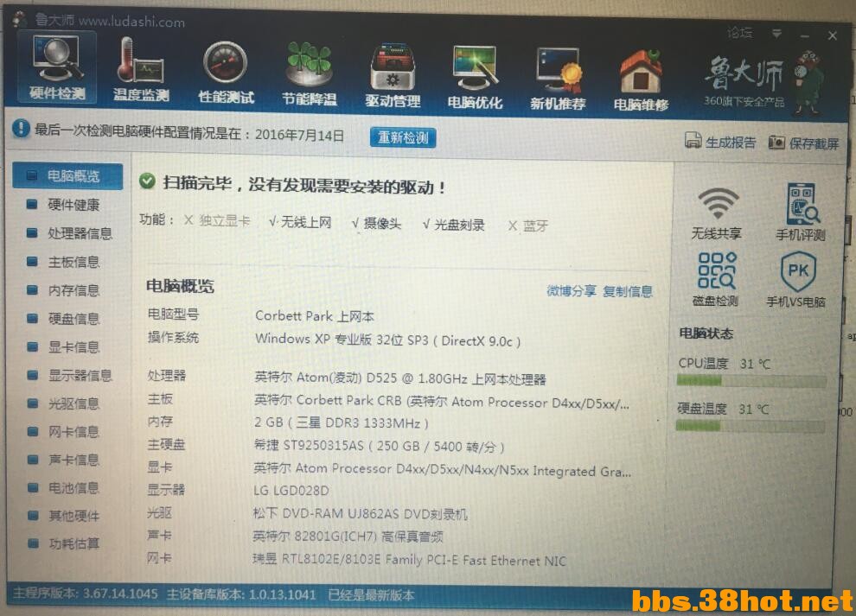This screenshot has height=616, width=856.
Task: Click the 硬盘温度 progress bar
Action: click(x=750, y=426)
